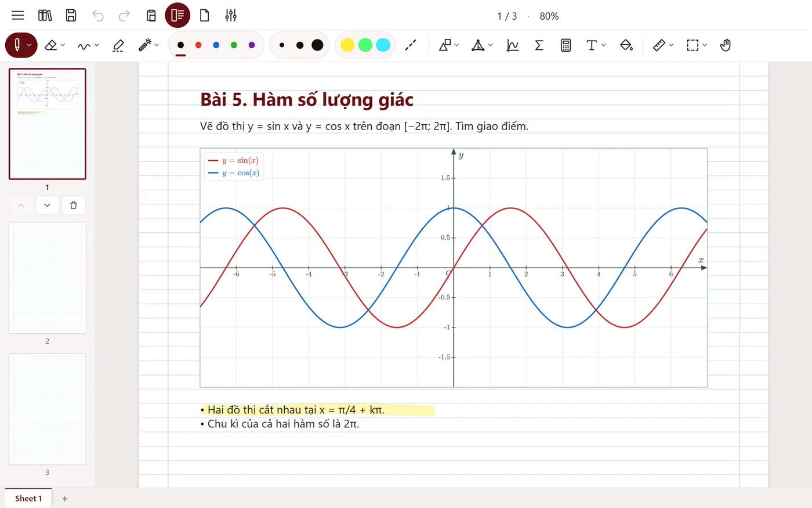Save the document with floppy icon
The height and width of the screenshot is (508, 812).
pyautogui.click(x=71, y=16)
